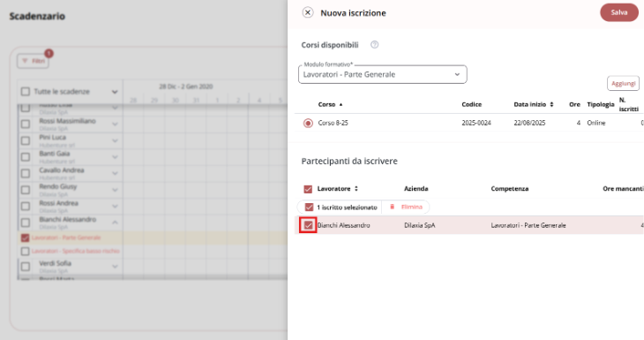Open the Modulo formativo dropdown

click(382, 74)
